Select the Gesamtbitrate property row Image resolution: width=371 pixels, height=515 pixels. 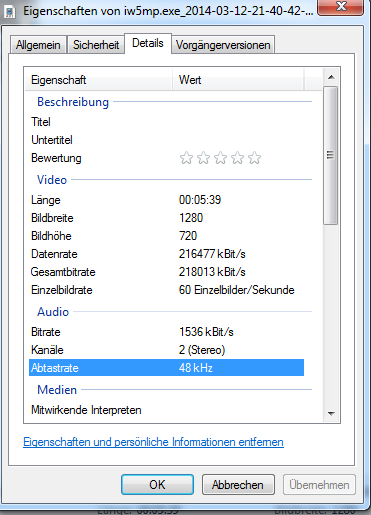pos(166,272)
